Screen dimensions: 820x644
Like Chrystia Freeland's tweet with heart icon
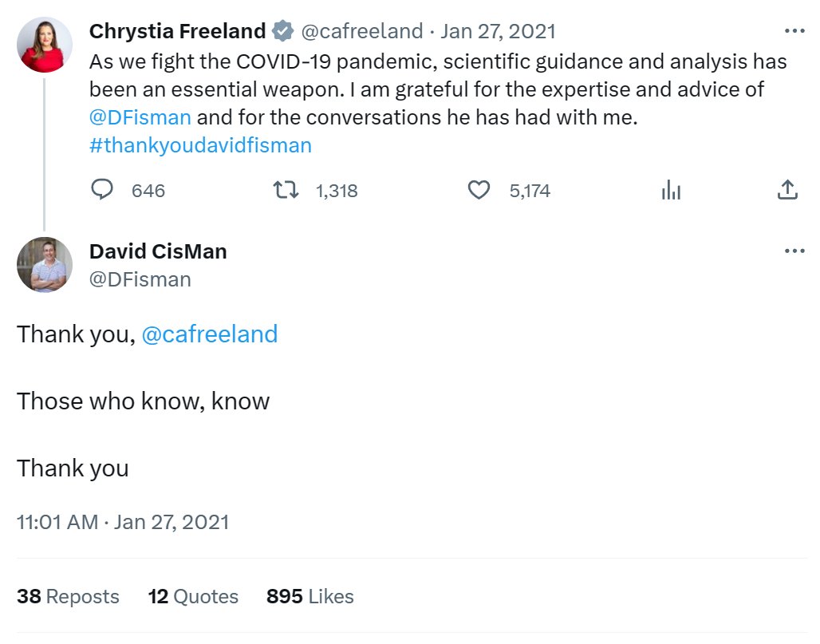click(x=479, y=190)
